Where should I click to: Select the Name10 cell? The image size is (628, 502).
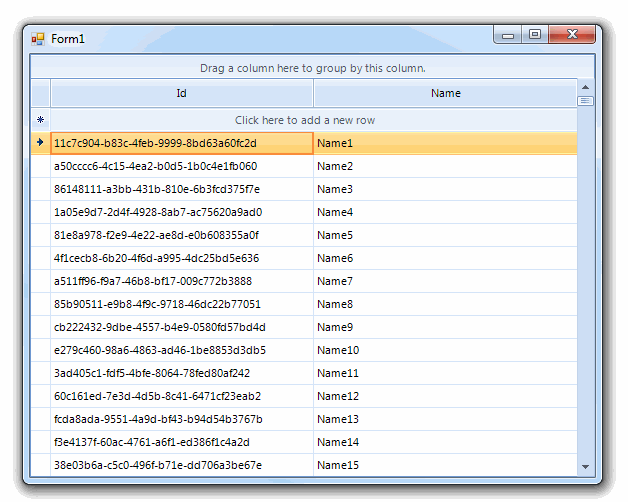(x=445, y=350)
